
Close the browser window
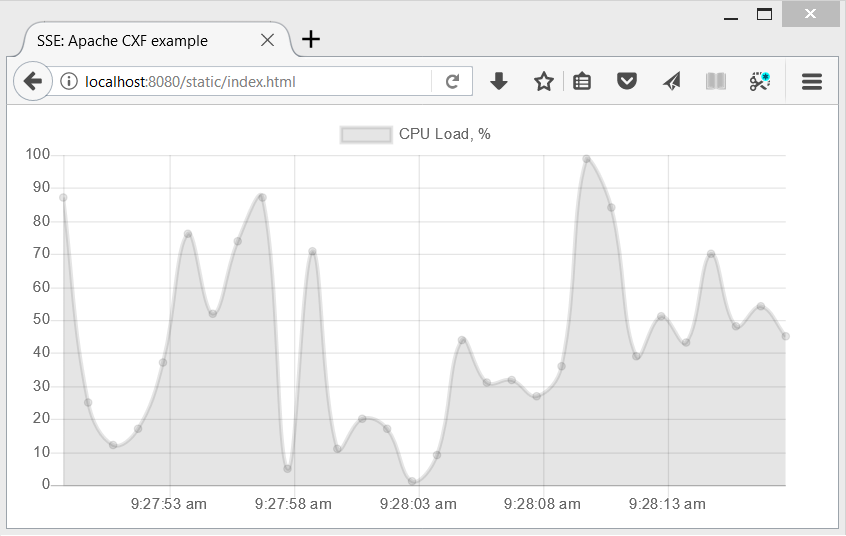810,14
